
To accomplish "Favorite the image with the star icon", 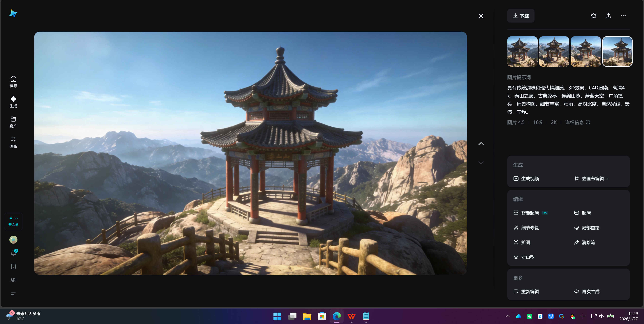I will pyautogui.click(x=593, y=16).
